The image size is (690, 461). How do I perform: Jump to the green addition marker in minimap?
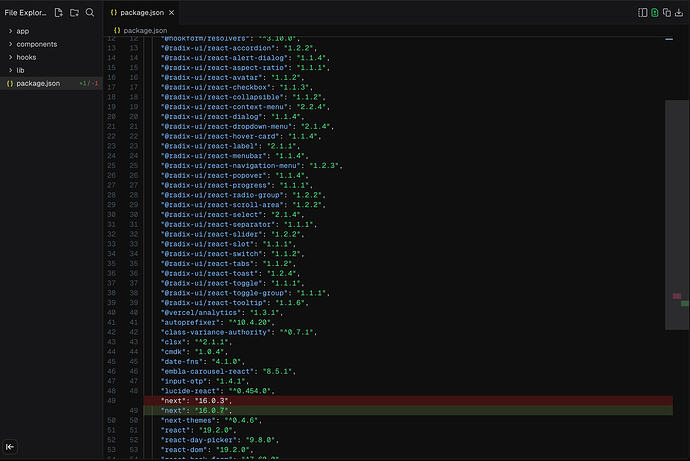684,304
